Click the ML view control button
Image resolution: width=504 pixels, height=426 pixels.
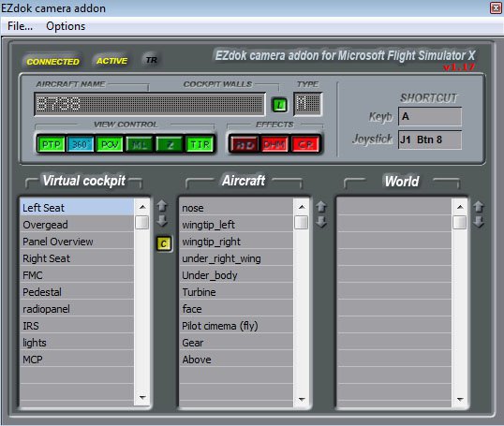click(140, 144)
